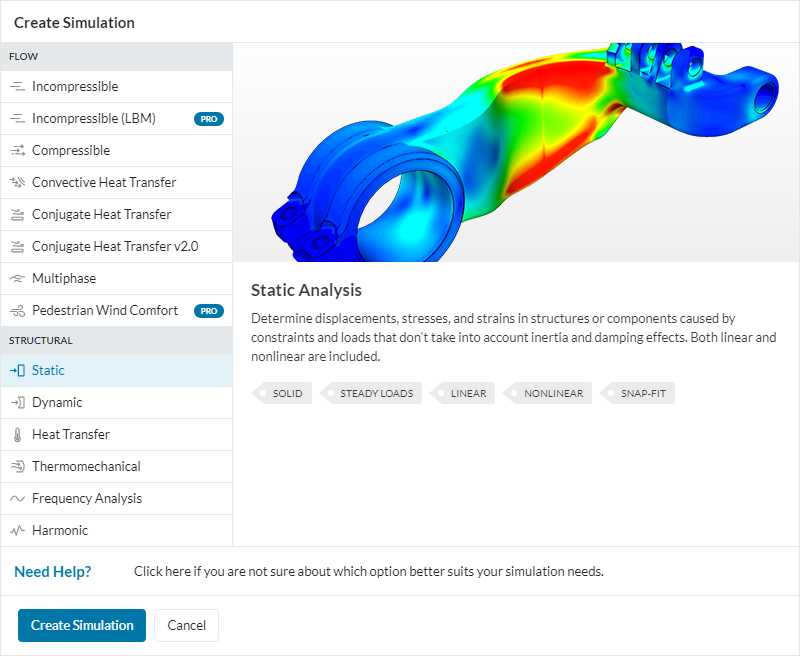Screen dimensions: 800x656
Task: Click the Incompressible flow icon
Action: click(x=17, y=87)
